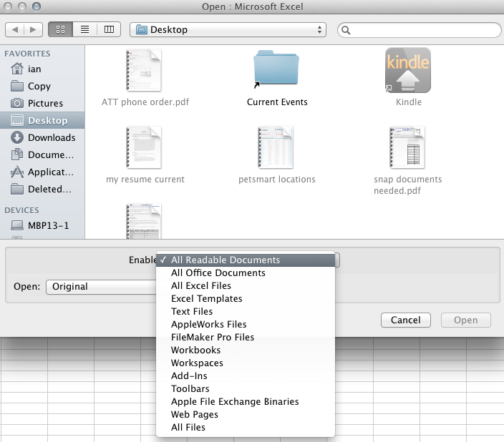Viewport: 504px width, 442px height.
Task: Switch to list view
Action: (85, 30)
